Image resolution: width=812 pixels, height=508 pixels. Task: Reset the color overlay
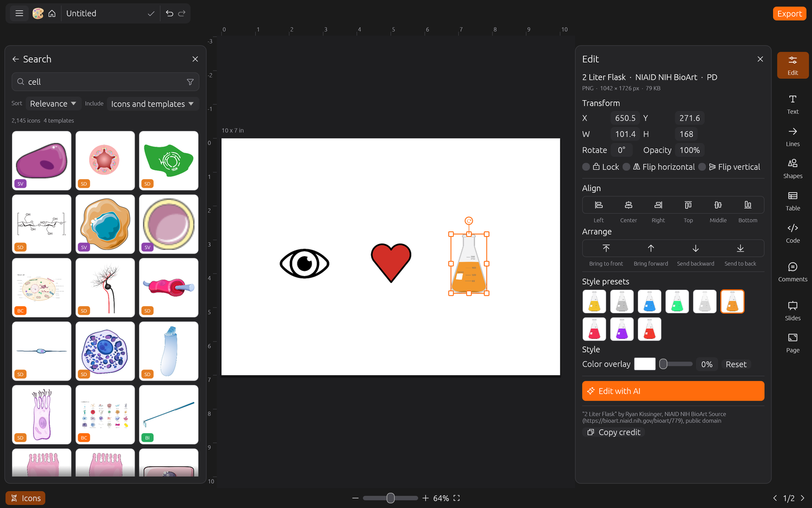(736, 364)
